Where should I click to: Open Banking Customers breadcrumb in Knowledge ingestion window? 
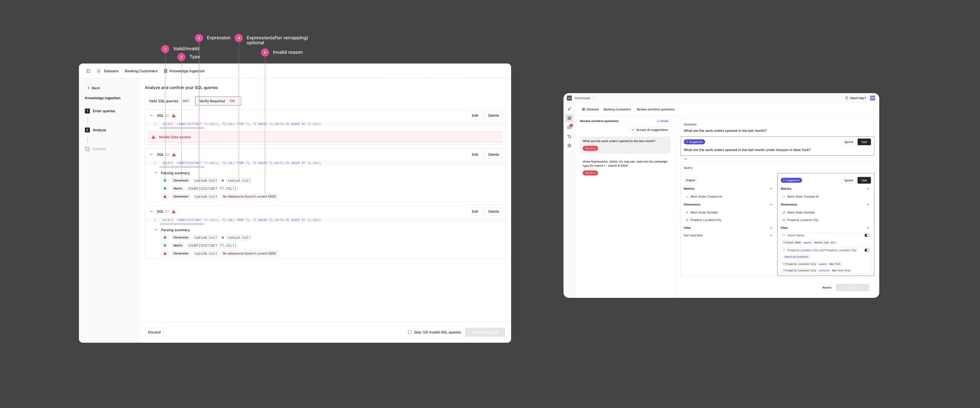(141, 71)
